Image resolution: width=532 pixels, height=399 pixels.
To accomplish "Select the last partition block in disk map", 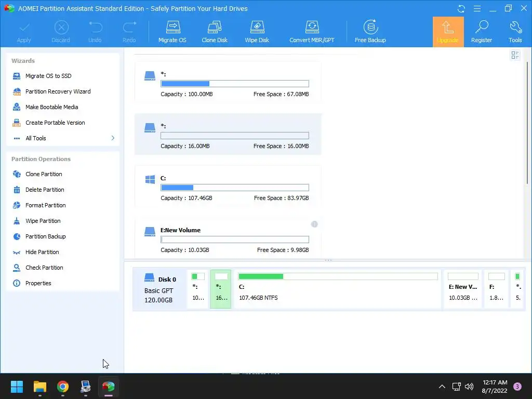I will pyautogui.click(x=517, y=289).
